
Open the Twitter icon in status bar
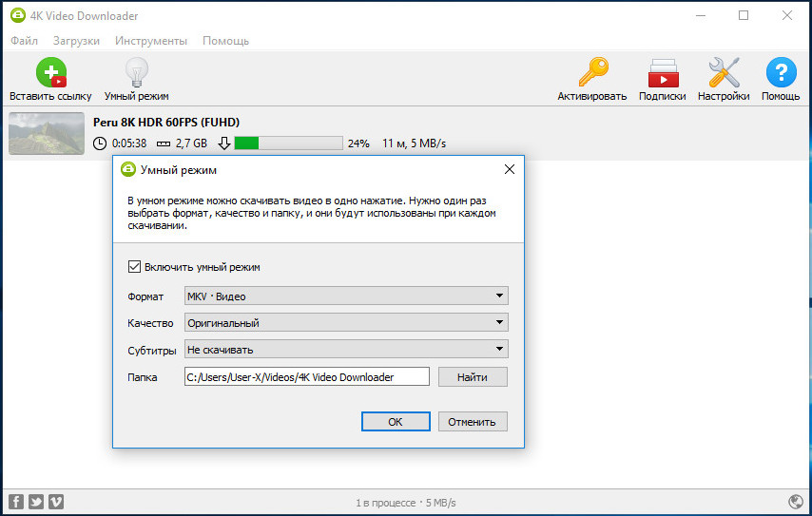[36, 501]
